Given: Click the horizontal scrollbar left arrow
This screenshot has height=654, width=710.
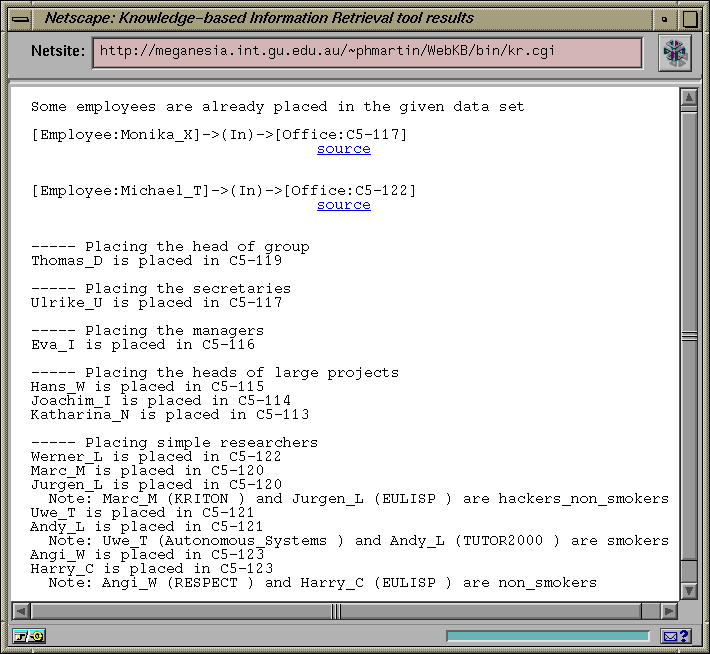Looking at the screenshot, I should click(x=21, y=609).
